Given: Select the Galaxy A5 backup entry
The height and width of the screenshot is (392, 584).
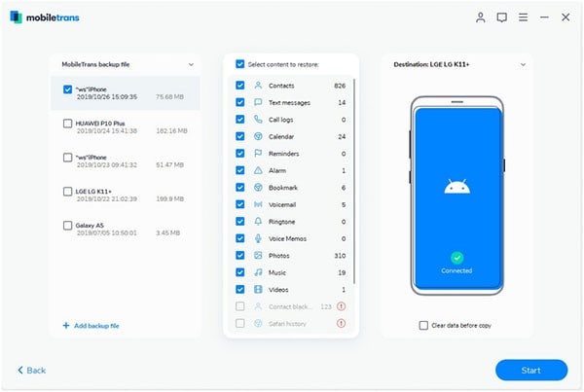Looking at the screenshot, I should (x=66, y=225).
